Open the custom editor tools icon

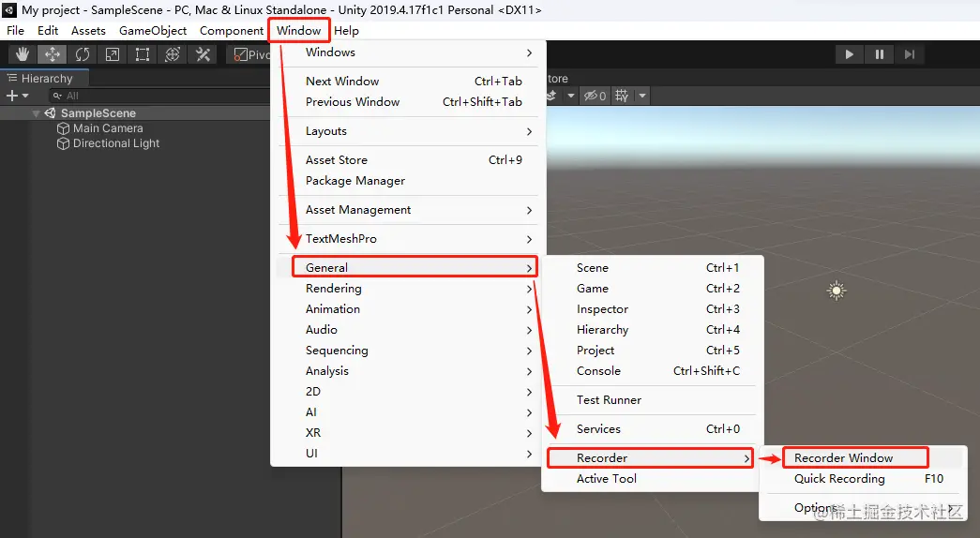203,54
